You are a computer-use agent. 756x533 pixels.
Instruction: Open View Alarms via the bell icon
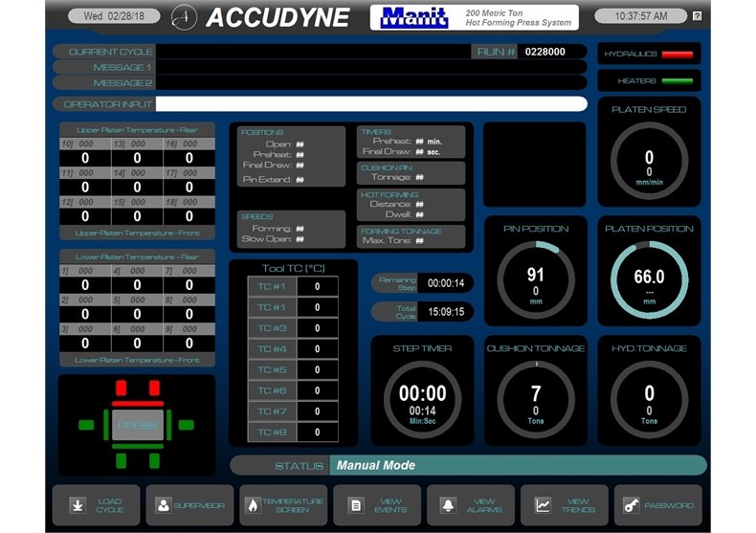point(448,505)
